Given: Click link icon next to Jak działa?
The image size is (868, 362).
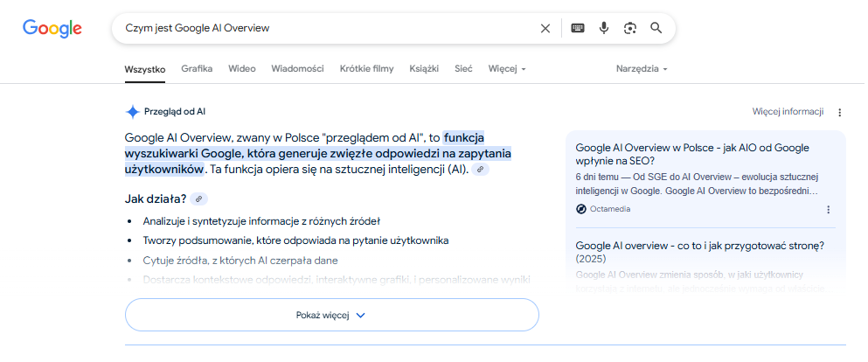Looking at the screenshot, I should point(198,198).
